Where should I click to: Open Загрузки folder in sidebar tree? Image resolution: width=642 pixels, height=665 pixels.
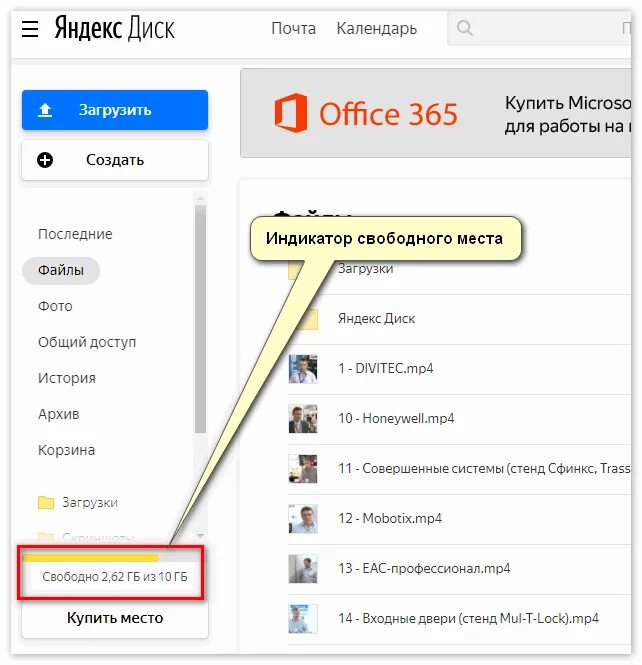(90, 502)
